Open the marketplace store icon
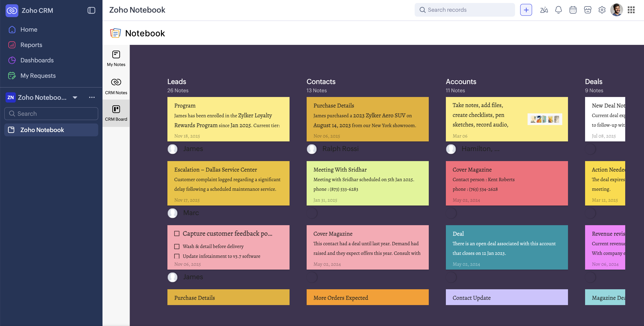Screen dimensions: 644x326 coord(587,10)
